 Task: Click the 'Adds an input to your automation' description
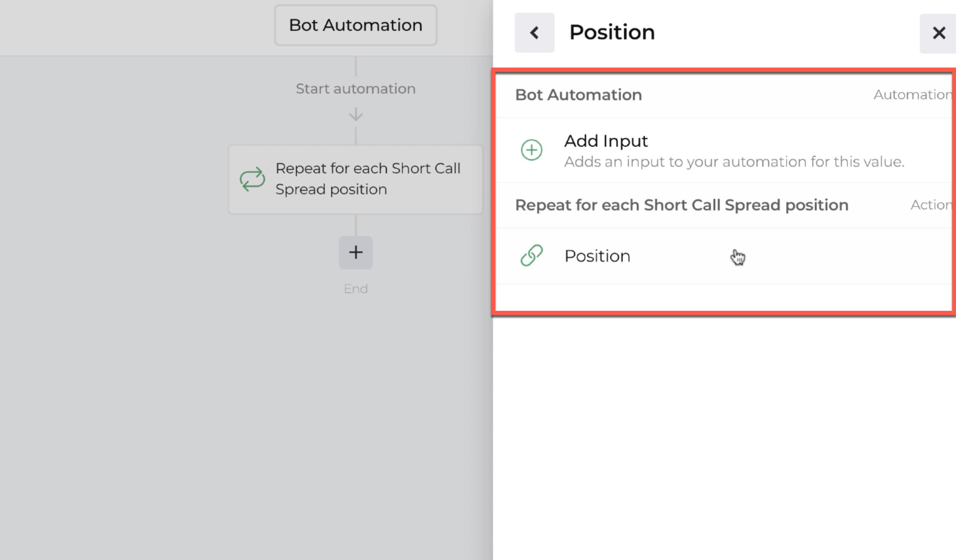(734, 162)
